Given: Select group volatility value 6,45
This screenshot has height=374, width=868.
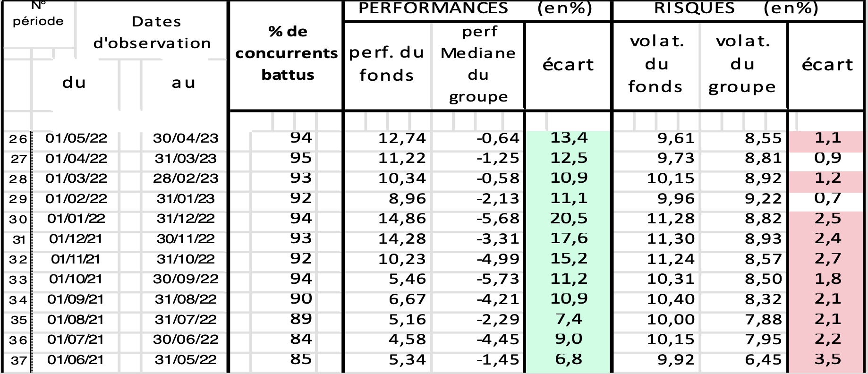Looking at the screenshot, I should (x=757, y=359).
